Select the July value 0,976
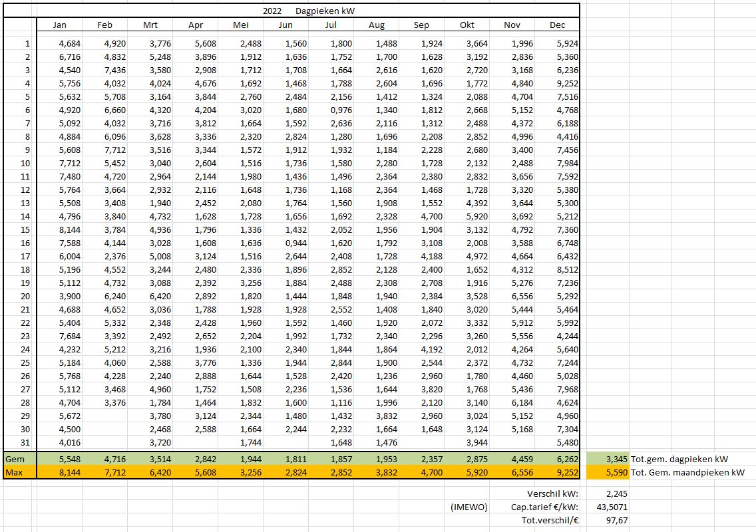Image resolution: width=756 pixels, height=532 pixels. (x=341, y=110)
